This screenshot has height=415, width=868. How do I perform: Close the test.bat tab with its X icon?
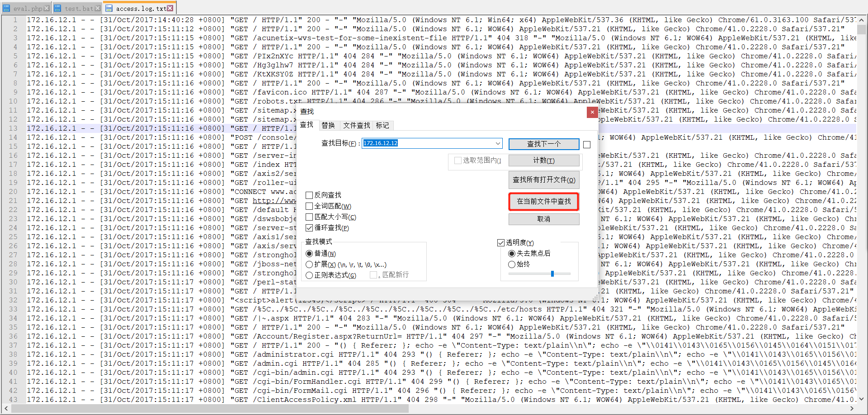[x=97, y=8]
